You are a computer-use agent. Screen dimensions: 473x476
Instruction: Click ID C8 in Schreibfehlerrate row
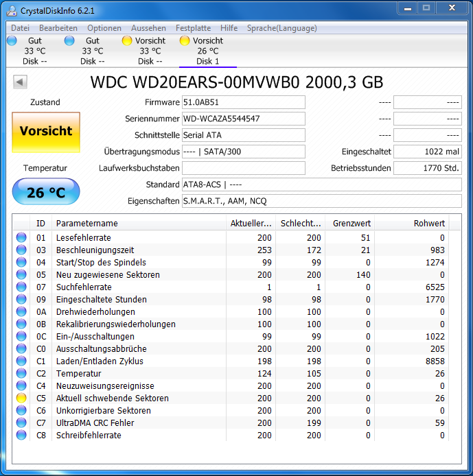click(41, 436)
